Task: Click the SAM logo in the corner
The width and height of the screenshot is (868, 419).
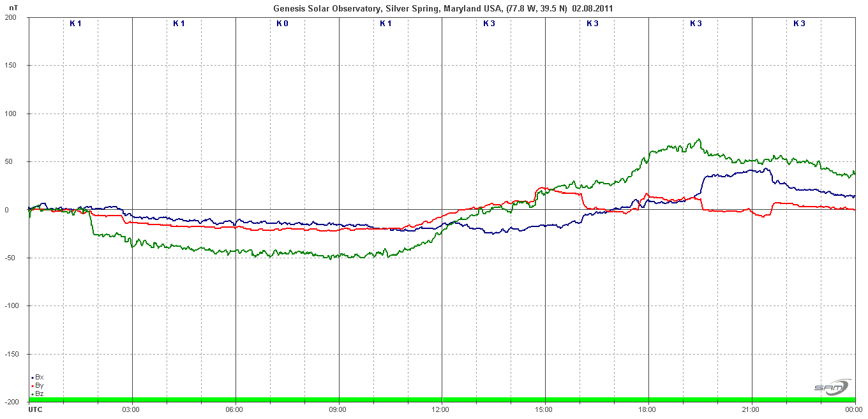Action: pos(832,386)
